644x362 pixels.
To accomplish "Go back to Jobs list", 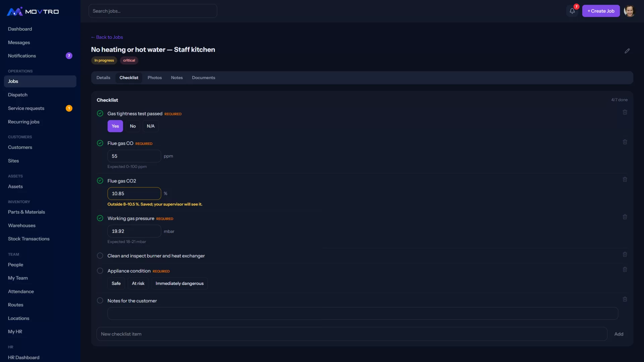I will point(107,37).
